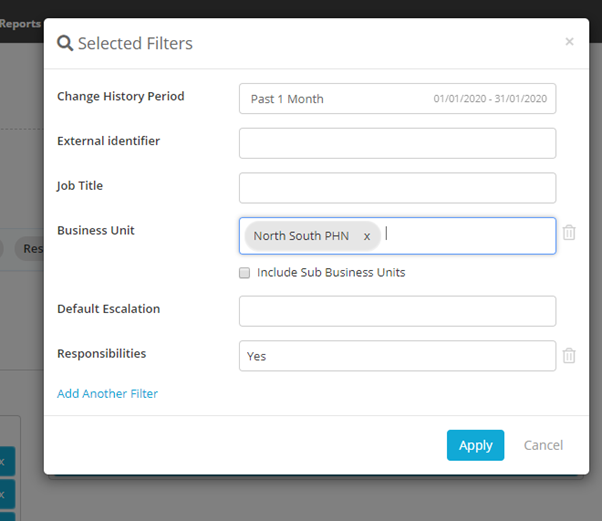The width and height of the screenshot is (602, 521).
Task: Click Add Another Filter link
Action: point(108,394)
